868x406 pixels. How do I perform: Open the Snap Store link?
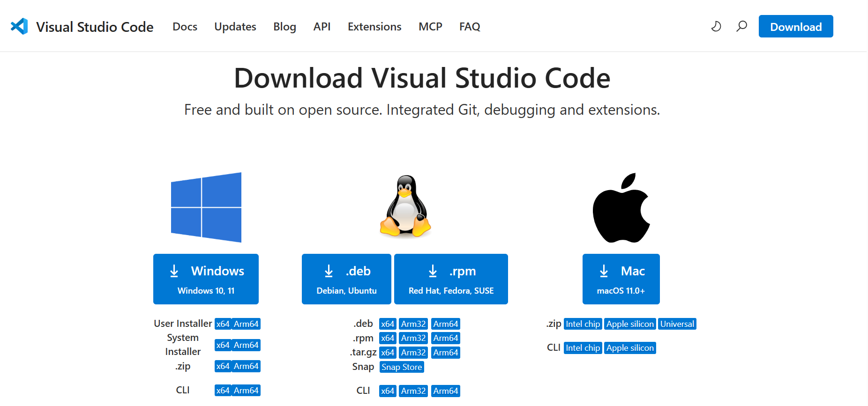(x=402, y=367)
